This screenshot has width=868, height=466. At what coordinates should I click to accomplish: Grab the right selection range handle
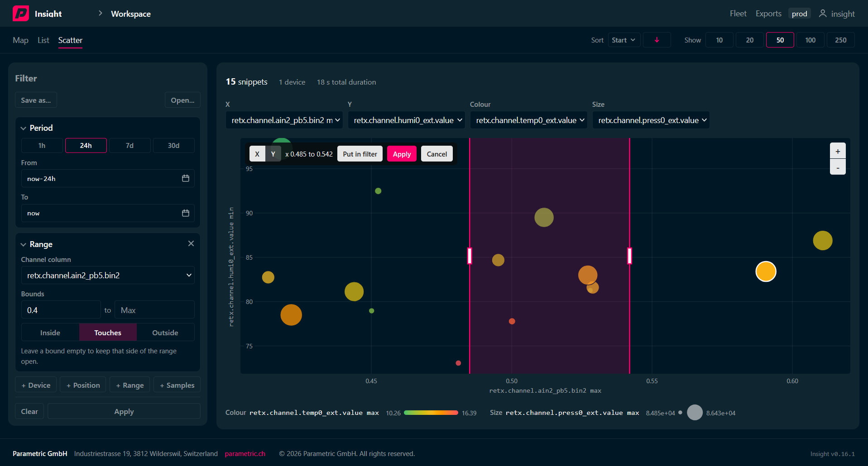629,256
